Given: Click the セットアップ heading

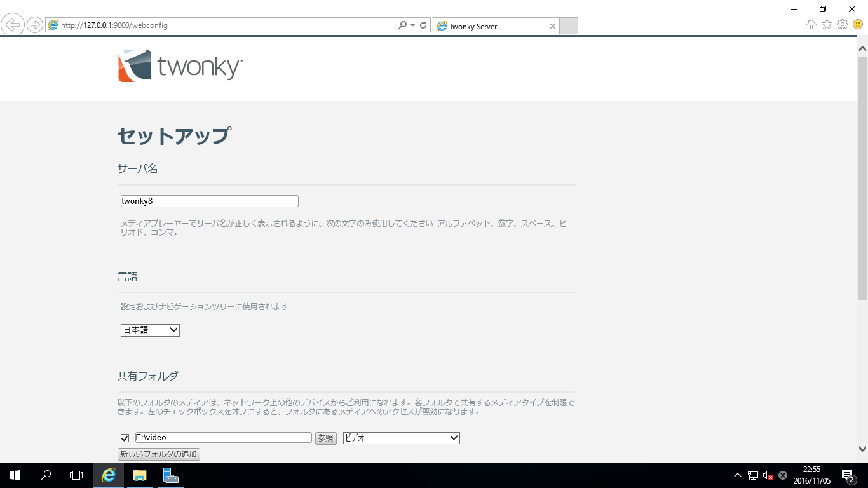Looking at the screenshot, I should click(174, 136).
